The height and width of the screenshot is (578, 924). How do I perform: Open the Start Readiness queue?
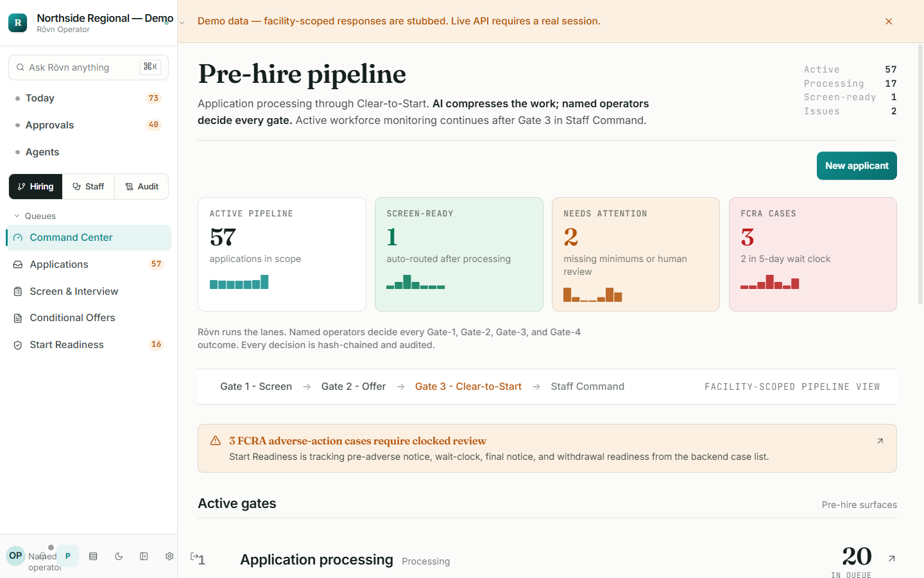click(x=89, y=345)
